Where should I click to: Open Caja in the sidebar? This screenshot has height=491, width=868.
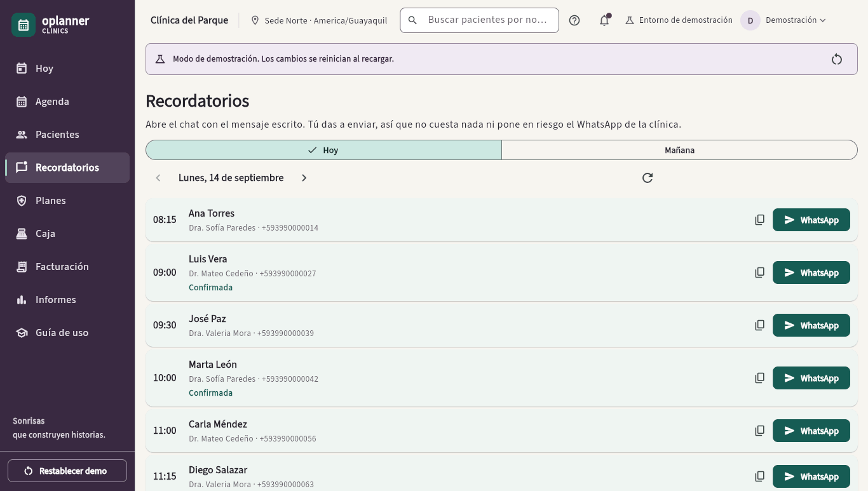pos(67,234)
